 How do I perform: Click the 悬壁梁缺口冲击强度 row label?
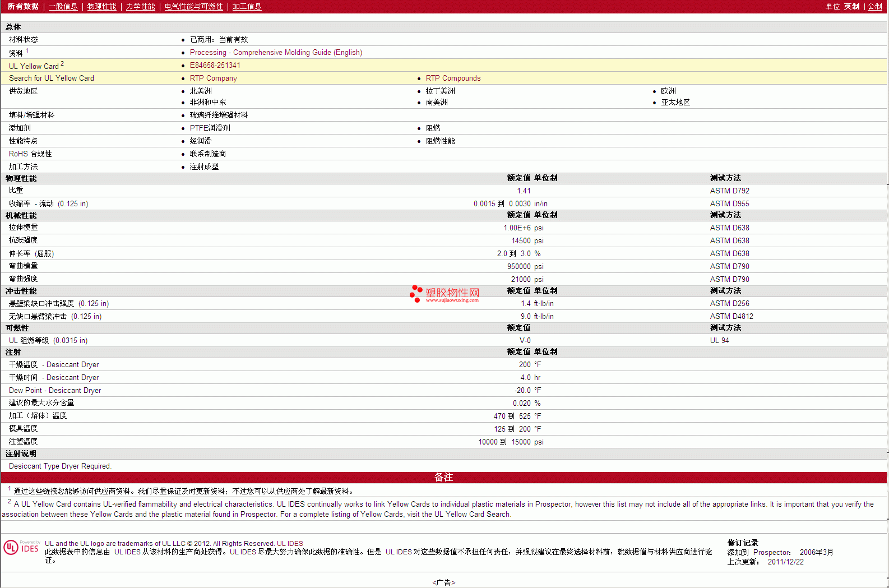click(59, 303)
